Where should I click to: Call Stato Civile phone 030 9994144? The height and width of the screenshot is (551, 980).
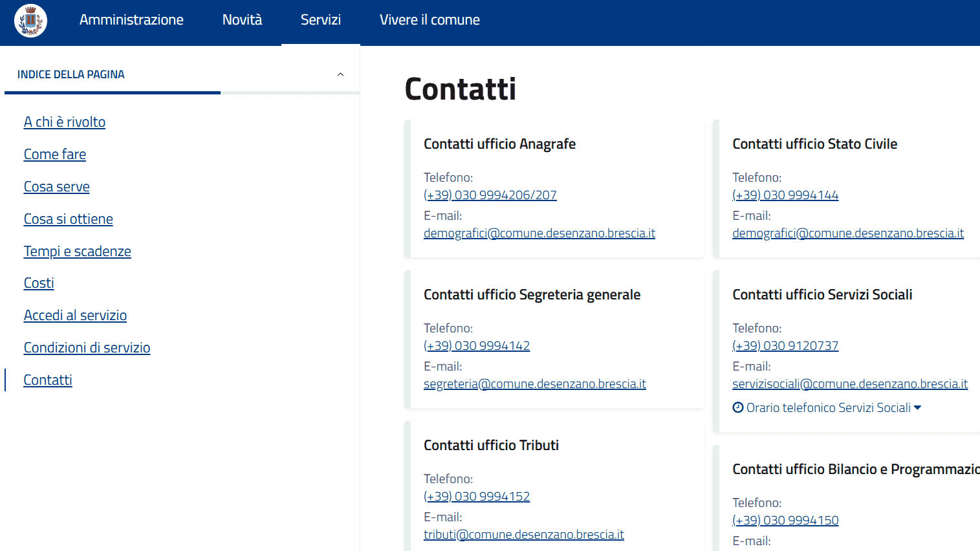point(785,195)
